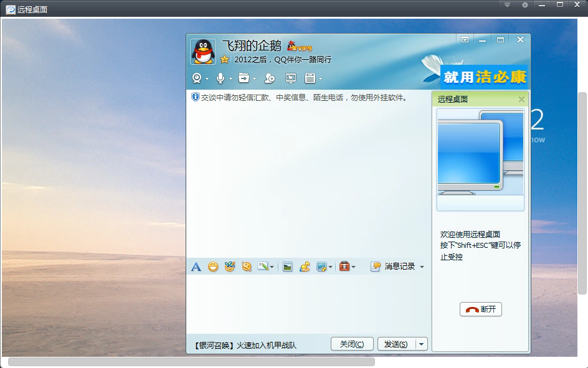Send a window shake

tap(245, 267)
